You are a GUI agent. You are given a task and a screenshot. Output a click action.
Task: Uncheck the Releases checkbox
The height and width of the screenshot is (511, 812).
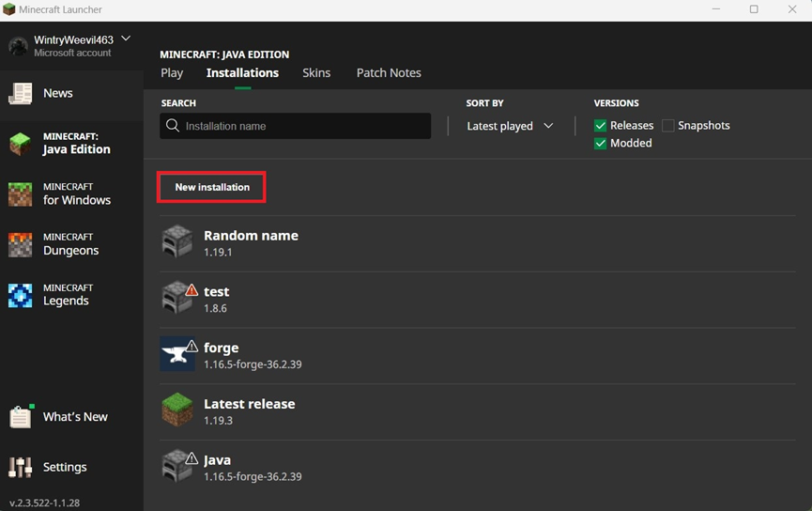click(x=600, y=126)
